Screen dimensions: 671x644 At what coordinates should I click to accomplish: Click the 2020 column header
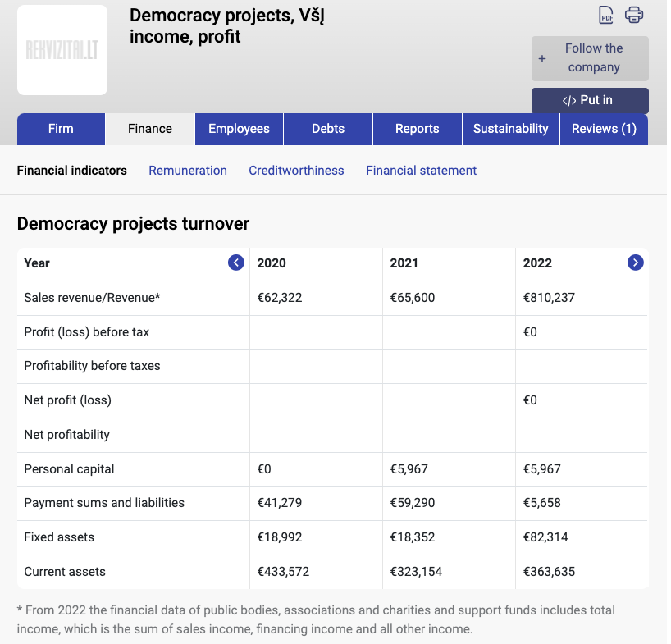pyautogui.click(x=272, y=263)
